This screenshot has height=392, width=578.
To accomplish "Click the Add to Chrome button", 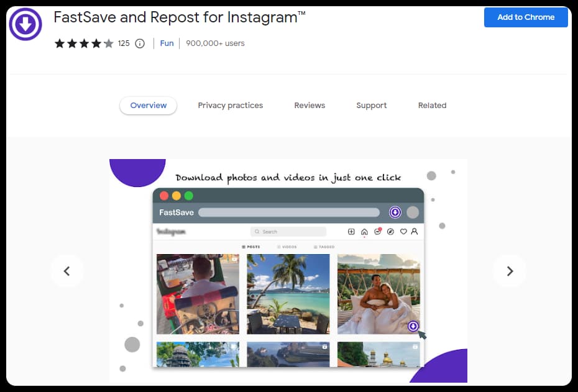I will [x=526, y=17].
